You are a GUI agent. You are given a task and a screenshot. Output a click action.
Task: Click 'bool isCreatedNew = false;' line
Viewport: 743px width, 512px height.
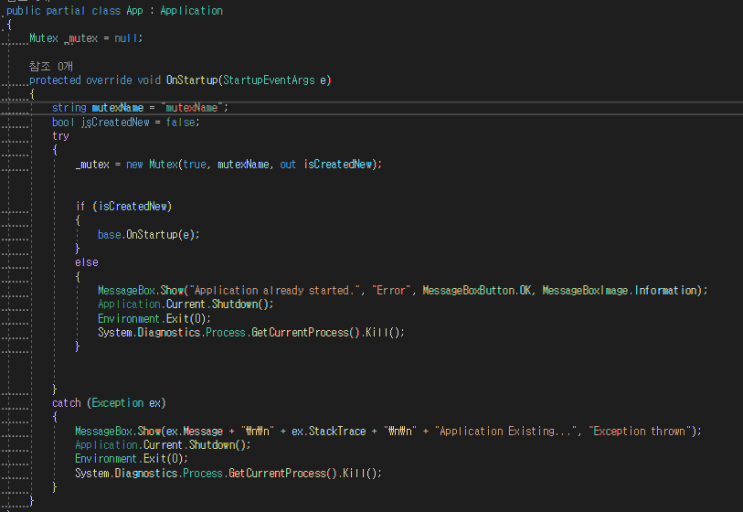[x=126, y=122]
